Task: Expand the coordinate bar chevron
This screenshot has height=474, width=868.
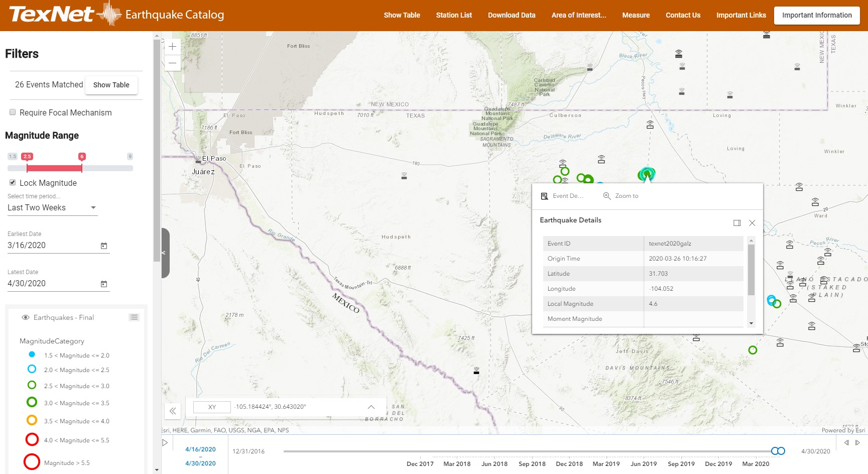Action: (371, 407)
